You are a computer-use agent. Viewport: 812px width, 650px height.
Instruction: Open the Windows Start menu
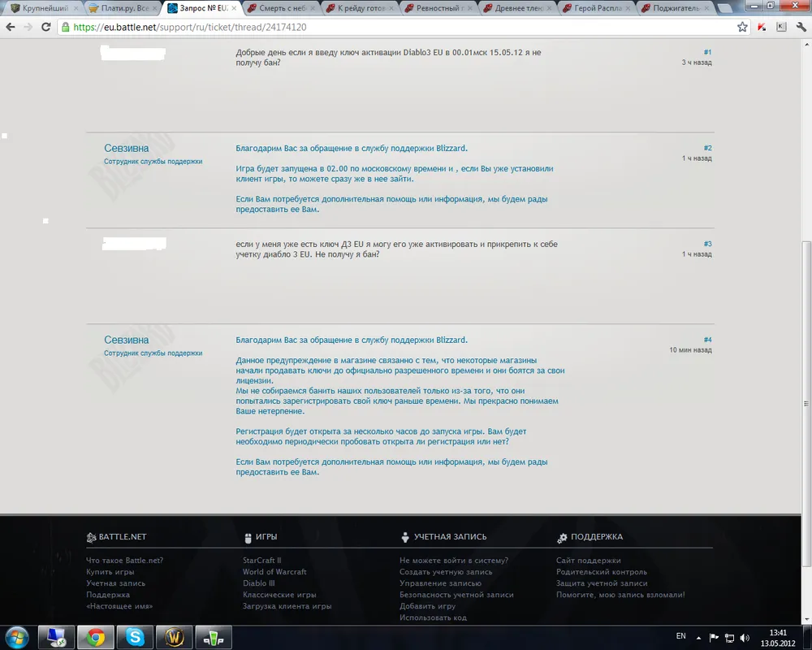point(17,637)
